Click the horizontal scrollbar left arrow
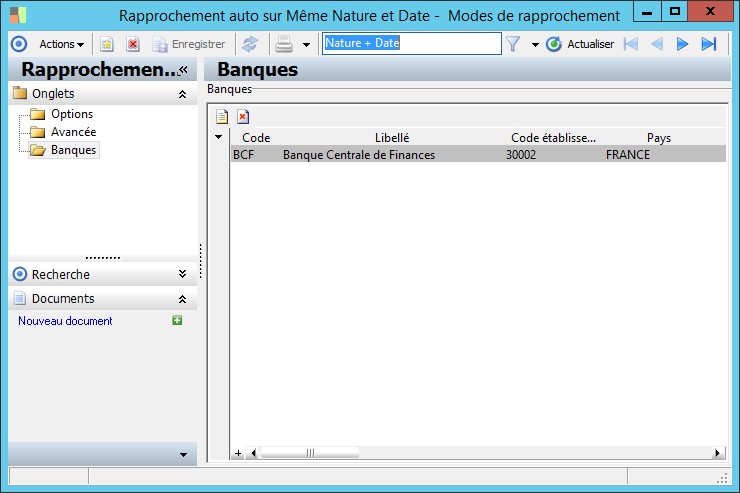The width and height of the screenshot is (740, 493). [x=253, y=453]
